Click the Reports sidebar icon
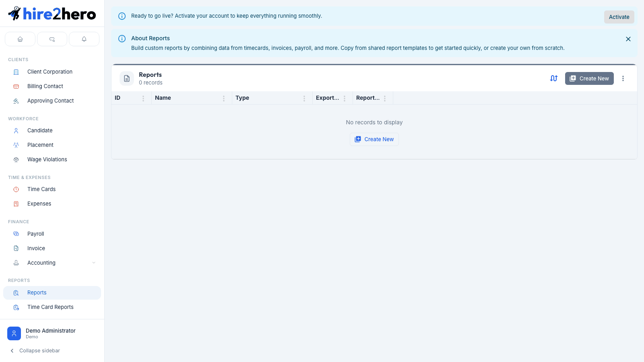The height and width of the screenshot is (362, 644). click(16, 293)
